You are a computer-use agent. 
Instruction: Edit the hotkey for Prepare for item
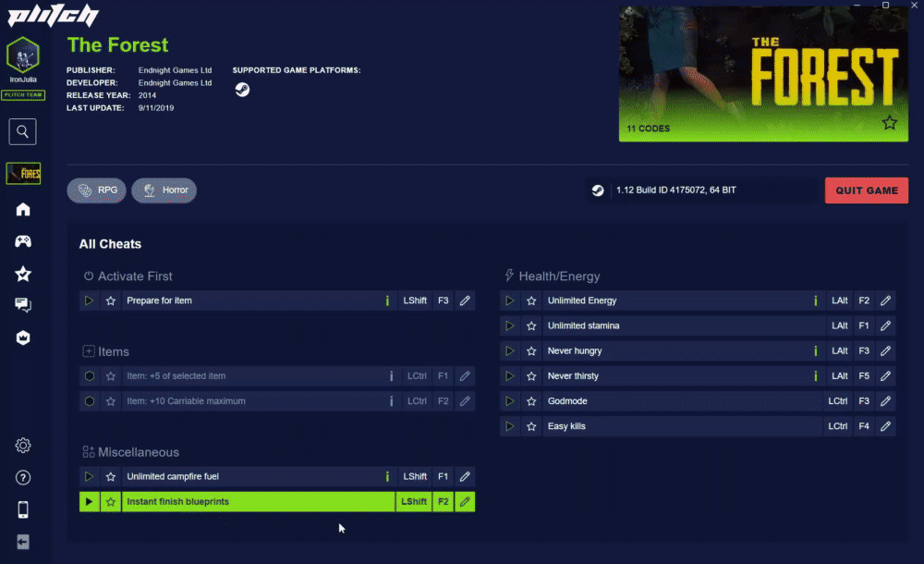465,300
